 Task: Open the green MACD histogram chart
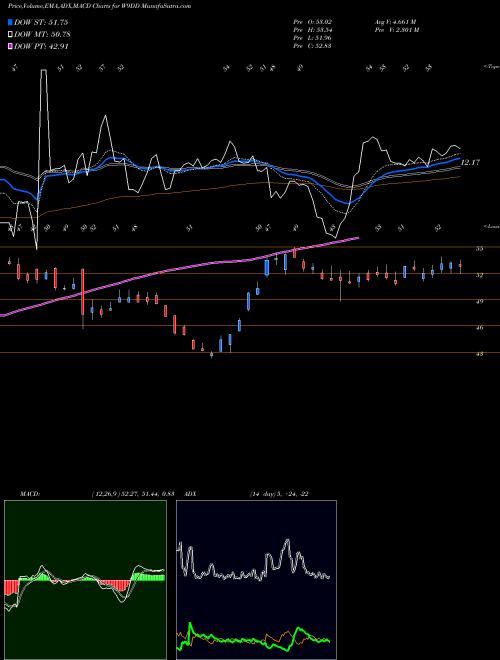[x=85, y=580]
